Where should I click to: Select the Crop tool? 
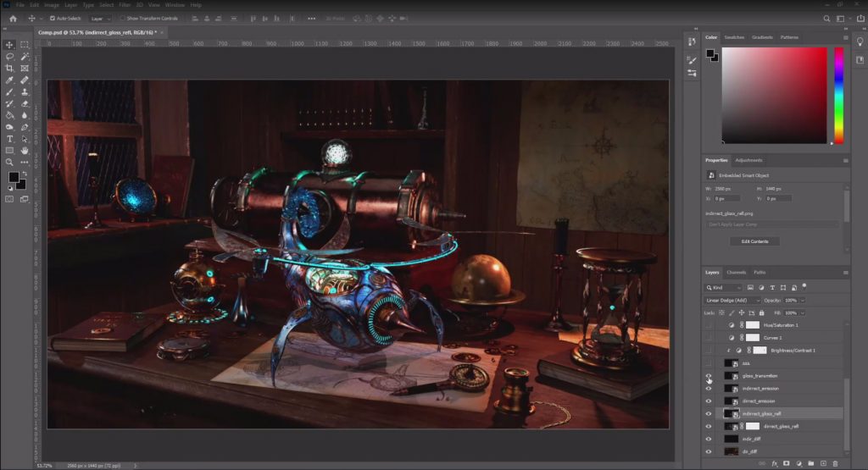pyautogui.click(x=9, y=68)
